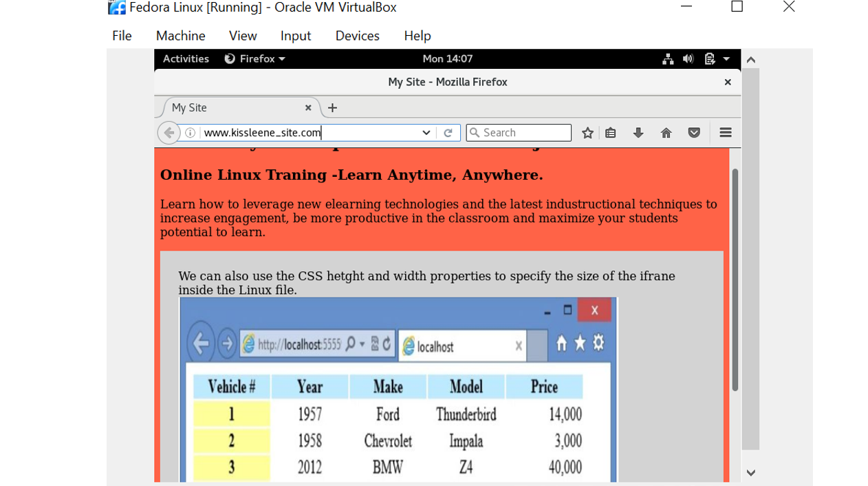Screen dimensions: 868x486
Task: Close the My Site tab
Action: click(308, 107)
